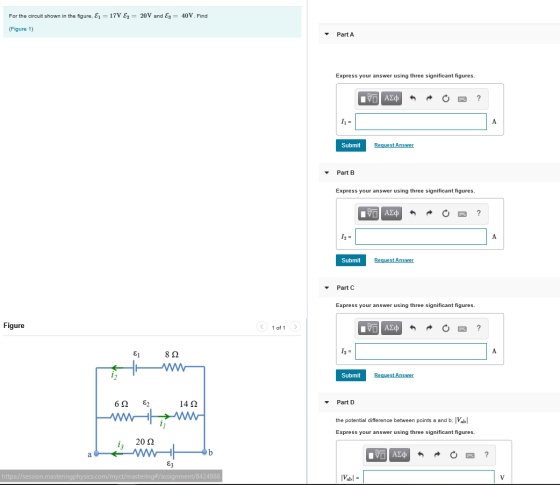Redo edit in Part D toolbar
Screen dimensions: 560x485
[437, 455]
